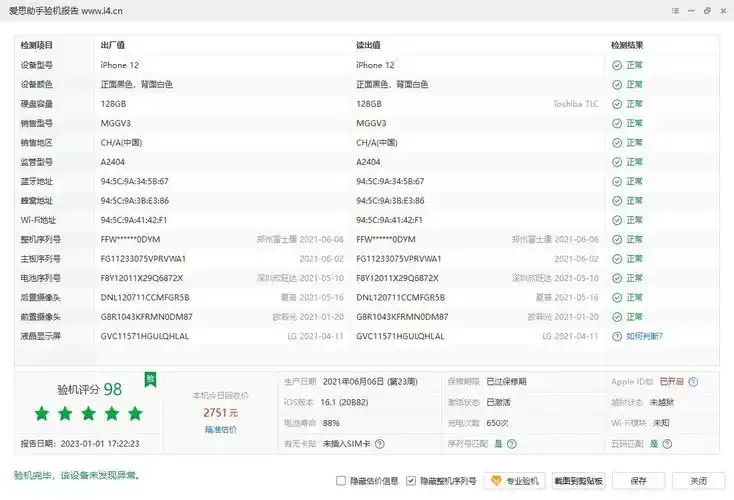
Task: Open the help icon next to Apple ID锁 已开启
Action: pos(693,382)
